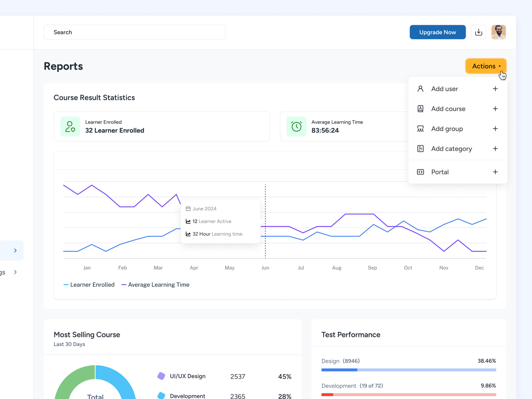Click the plus beside Add user
Viewport: 532px width, 399px height.
pos(495,88)
